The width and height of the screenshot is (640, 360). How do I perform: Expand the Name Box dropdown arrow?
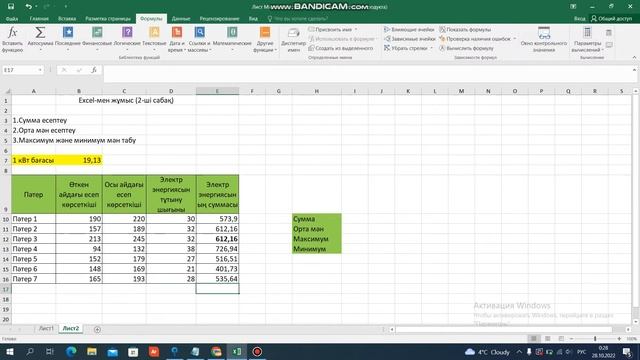(40, 70)
